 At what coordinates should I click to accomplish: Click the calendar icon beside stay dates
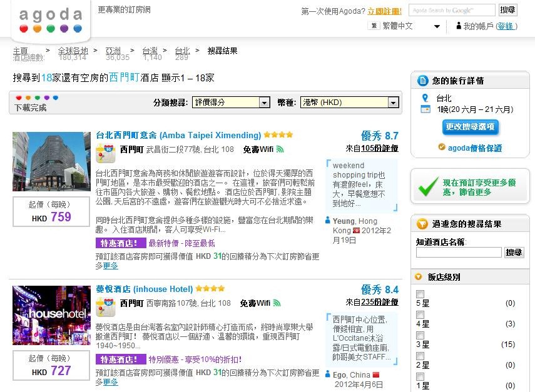(x=425, y=109)
